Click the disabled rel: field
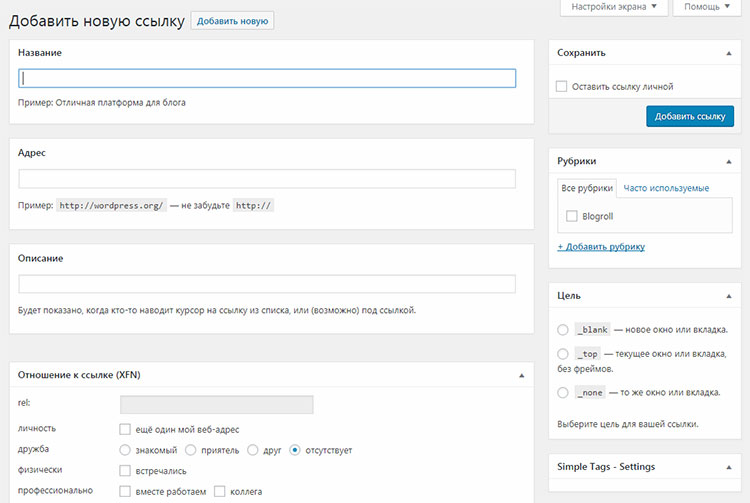The width and height of the screenshot is (750, 503). pos(217,405)
